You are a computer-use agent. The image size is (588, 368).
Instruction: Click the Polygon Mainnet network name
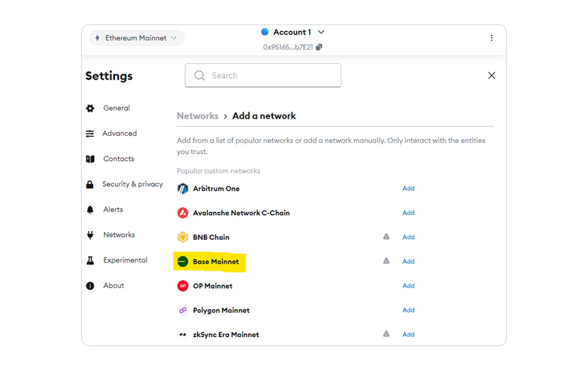click(221, 310)
